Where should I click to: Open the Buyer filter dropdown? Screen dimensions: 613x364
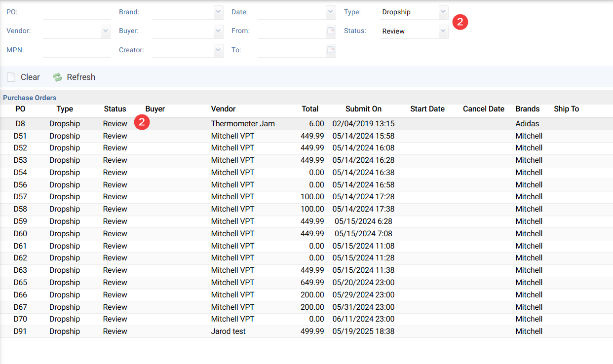[x=218, y=31]
